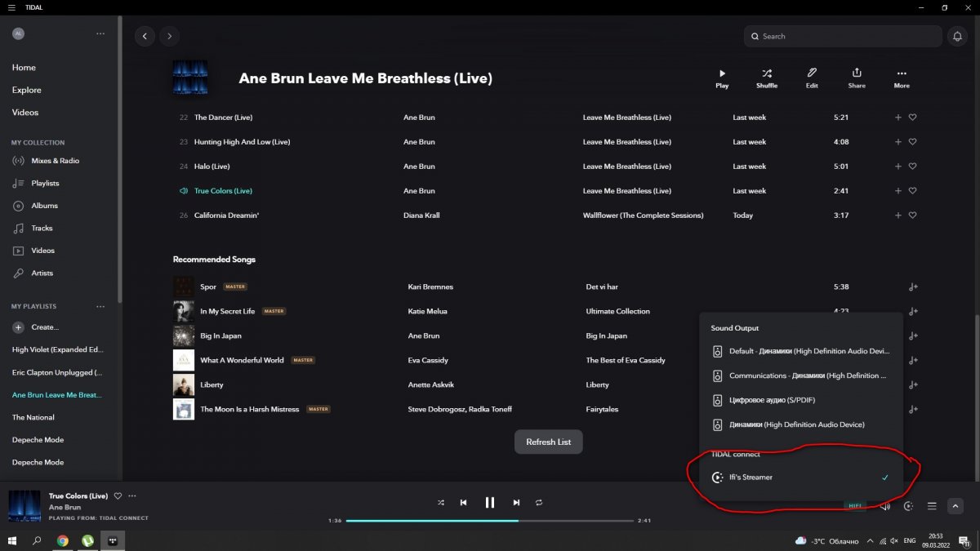Edit the playlist with the pencil icon
Image resolution: width=980 pixels, height=551 pixels.
tap(812, 78)
